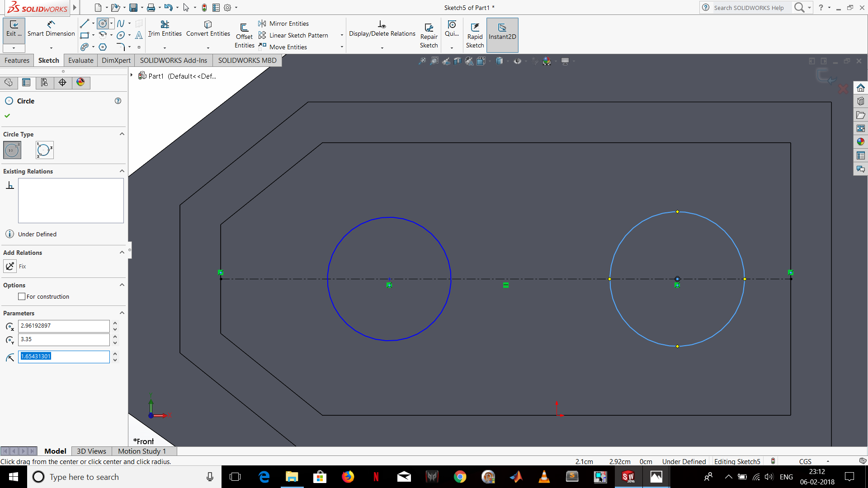Open FeatureManager Design Tree tab
Image resolution: width=868 pixels, height=488 pixels.
[x=9, y=82]
